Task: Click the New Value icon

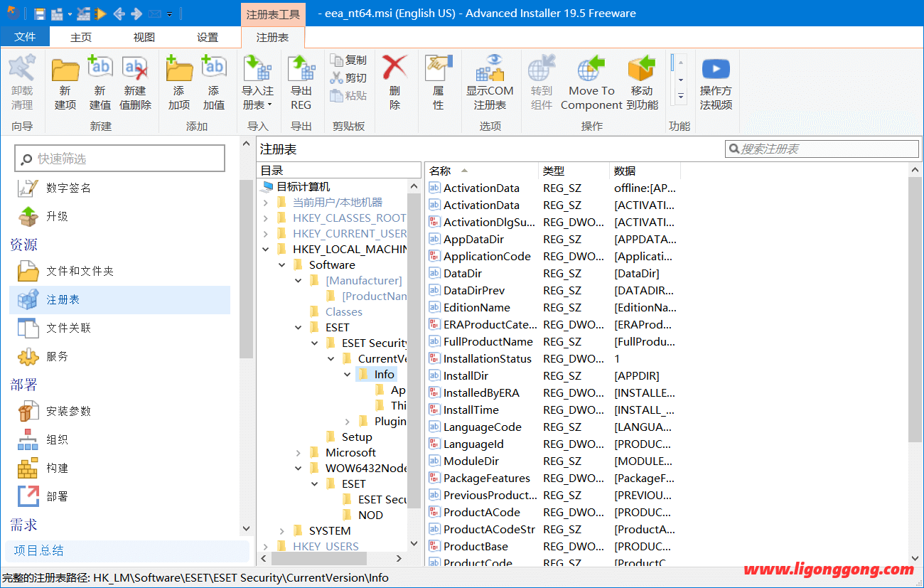Action: point(100,68)
